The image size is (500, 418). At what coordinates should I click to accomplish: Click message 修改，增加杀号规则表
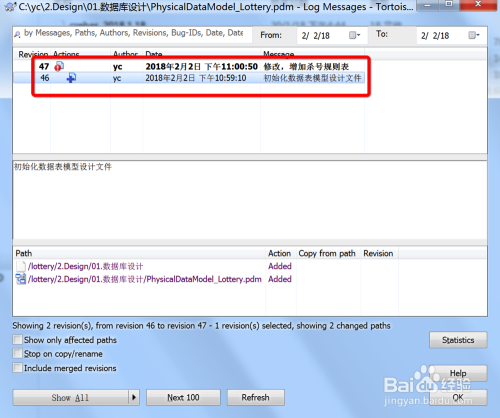(306, 66)
